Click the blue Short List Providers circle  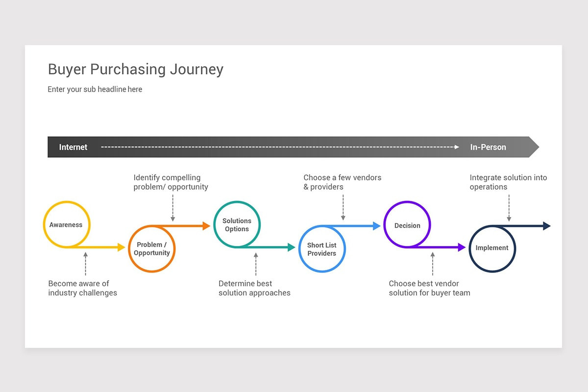pyautogui.click(x=322, y=249)
